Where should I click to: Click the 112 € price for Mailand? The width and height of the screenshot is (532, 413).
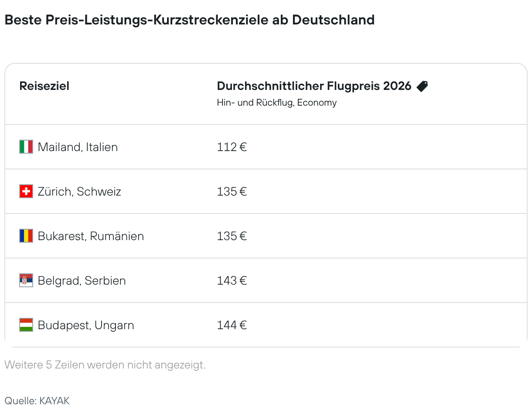[x=232, y=147]
